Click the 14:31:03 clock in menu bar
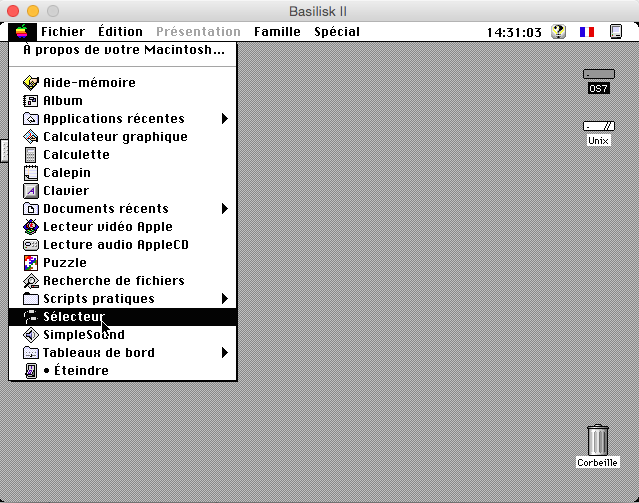639x503 pixels. click(x=514, y=32)
